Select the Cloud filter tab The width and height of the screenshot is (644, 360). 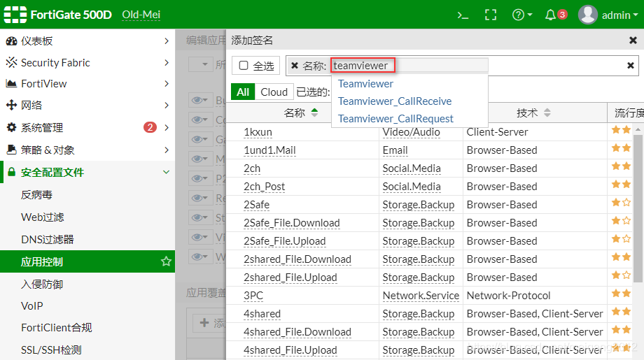274,92
